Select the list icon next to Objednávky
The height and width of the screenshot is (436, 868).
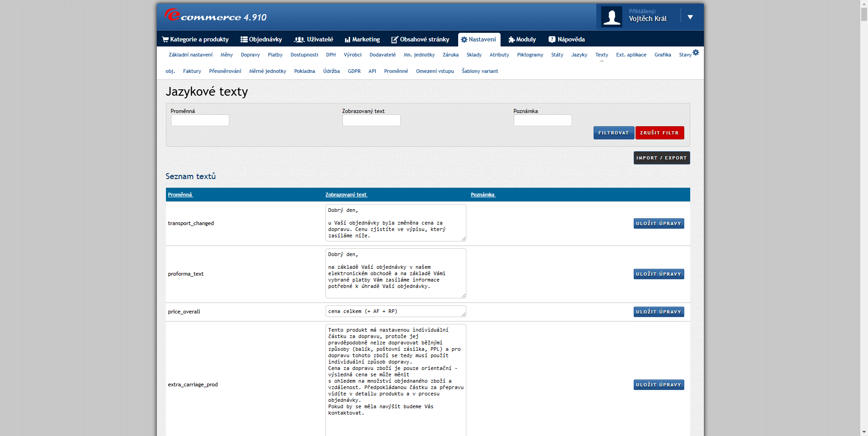[243, 39]
